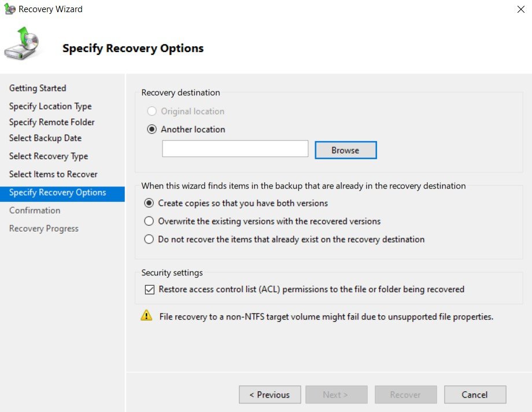
Task: Click the 'When this wizard finds items' label
Action: tap(304, 186)
